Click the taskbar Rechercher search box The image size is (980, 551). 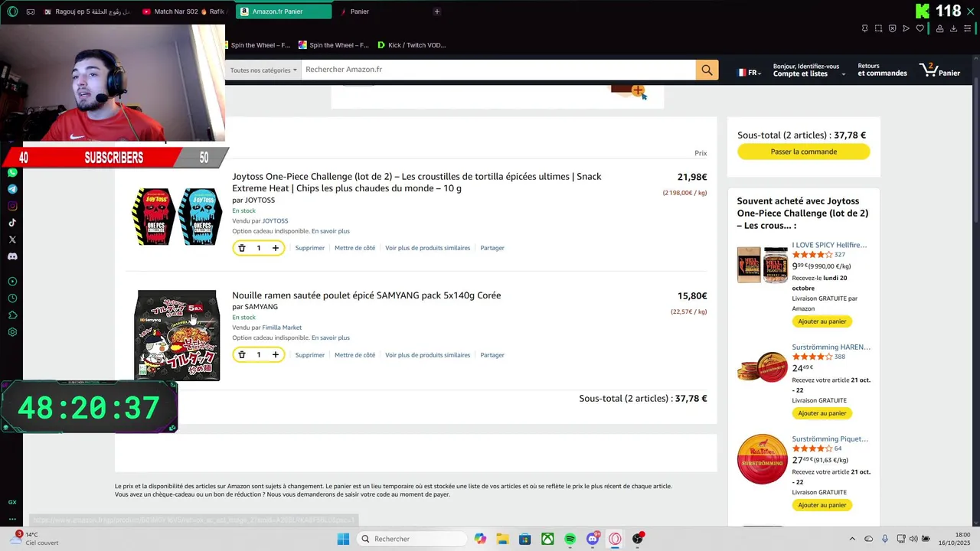pos(412,539)
